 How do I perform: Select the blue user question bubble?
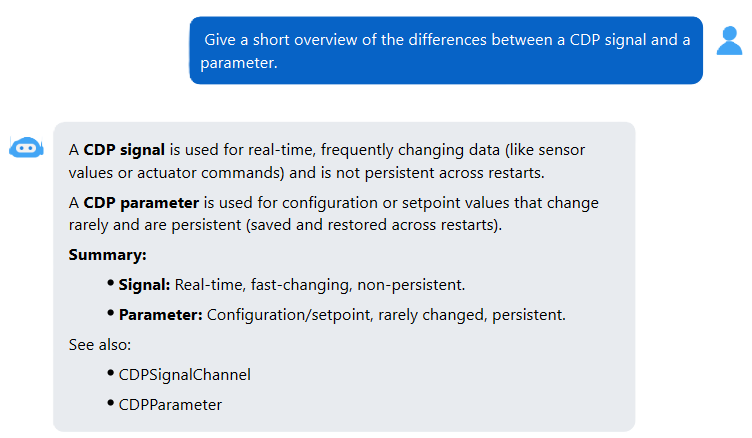[x=446, y=50]
